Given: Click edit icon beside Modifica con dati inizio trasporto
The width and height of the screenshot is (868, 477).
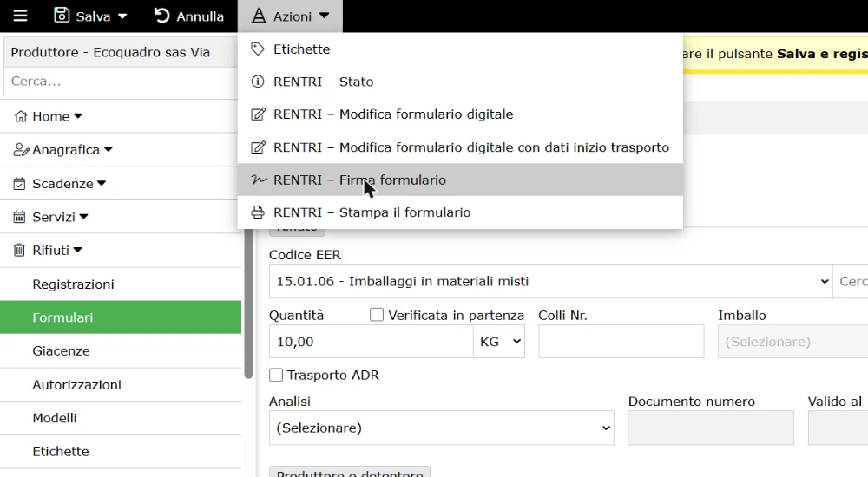Looking at the screenshot, I should click(258, 147).
